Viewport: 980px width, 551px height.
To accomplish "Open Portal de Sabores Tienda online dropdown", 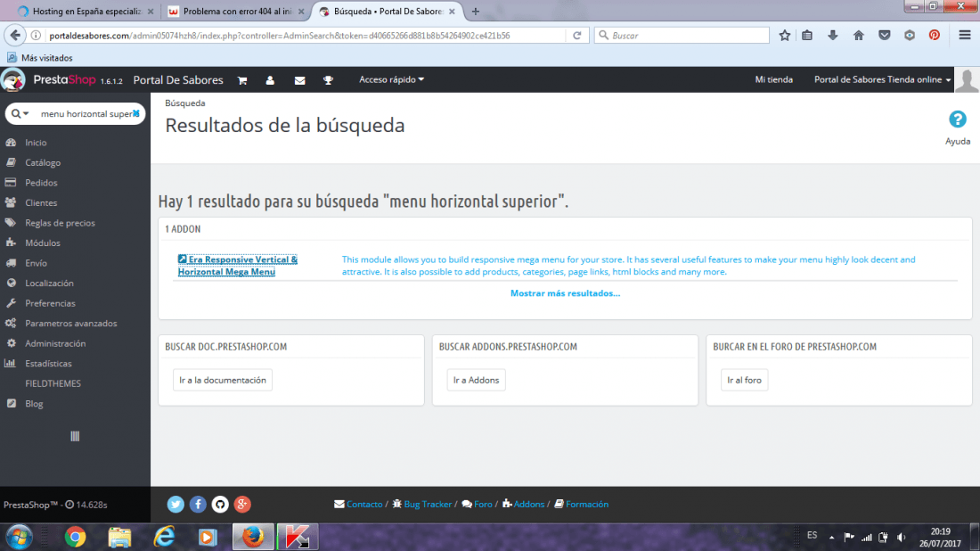I will pos(882,79).
